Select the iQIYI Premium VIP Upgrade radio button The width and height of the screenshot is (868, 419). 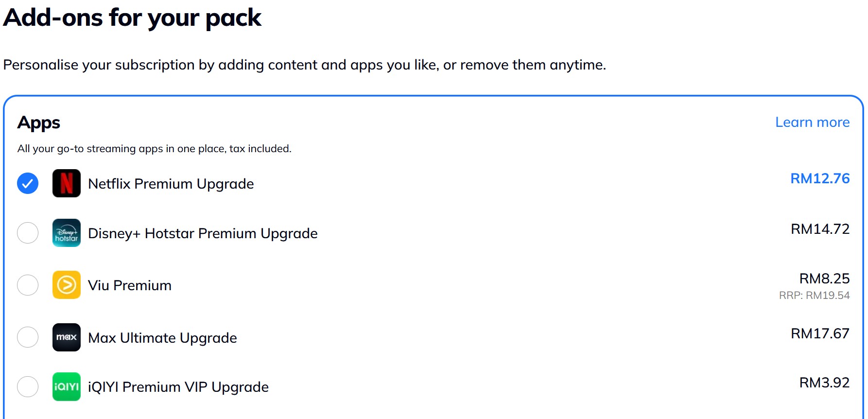[x=28, y=386]
